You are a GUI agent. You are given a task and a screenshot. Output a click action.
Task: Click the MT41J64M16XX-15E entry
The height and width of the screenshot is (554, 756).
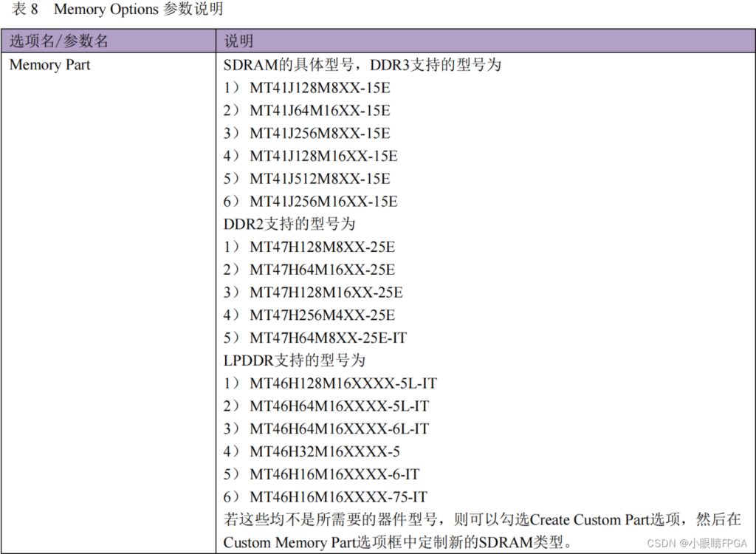click(x=319, y=111)
